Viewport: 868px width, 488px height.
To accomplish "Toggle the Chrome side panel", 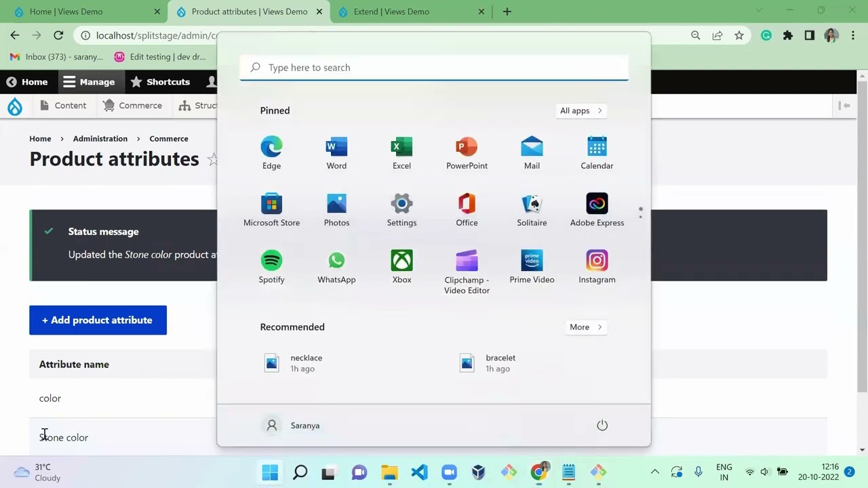I will [809, 35].
